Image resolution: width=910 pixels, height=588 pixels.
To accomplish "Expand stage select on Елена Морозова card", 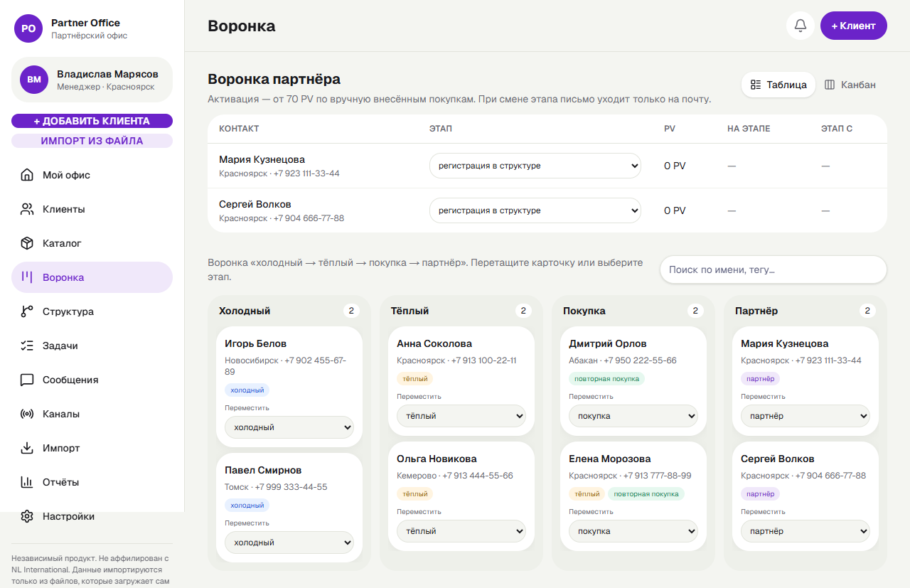I will [x=633, y=531].
